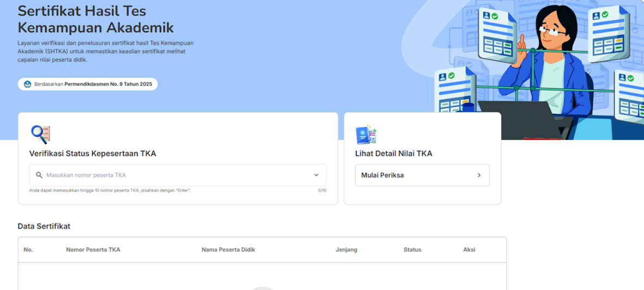Open the Permendikdasmen No. 9 Tahun 2025 text
This screenshot has height=290, width=644.
108,84
